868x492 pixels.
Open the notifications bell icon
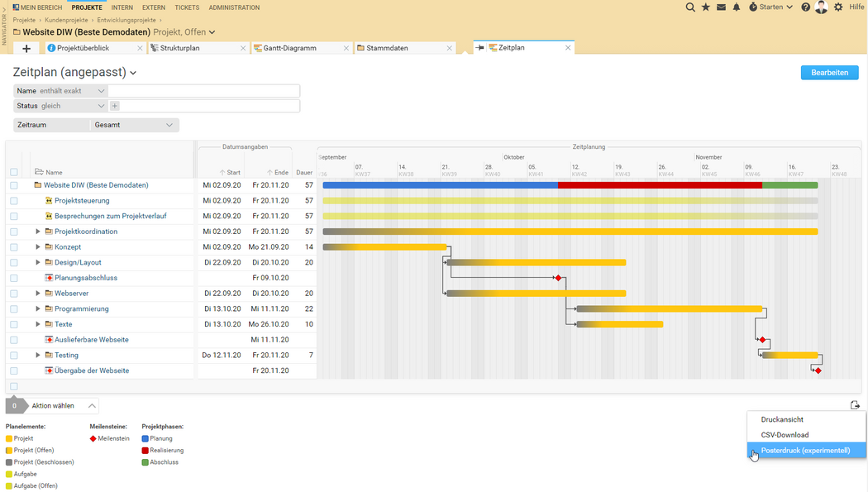pos(737,7)
